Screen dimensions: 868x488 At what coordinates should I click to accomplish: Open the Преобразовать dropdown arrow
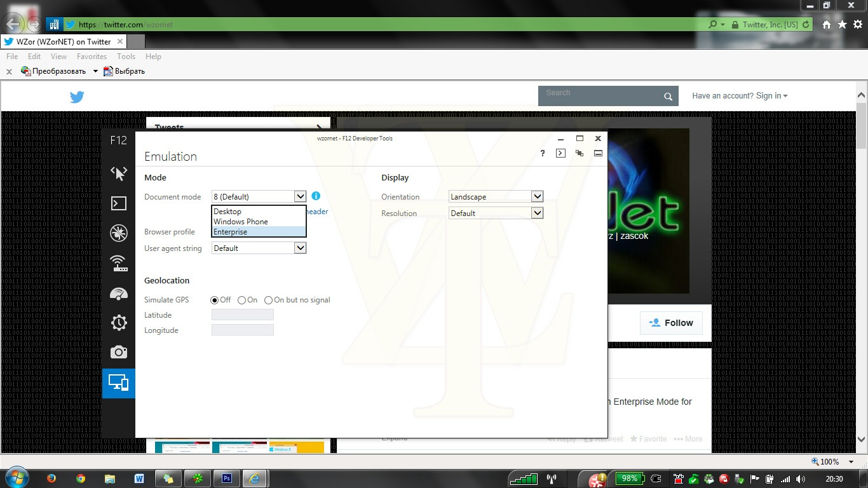click(95, 71)
